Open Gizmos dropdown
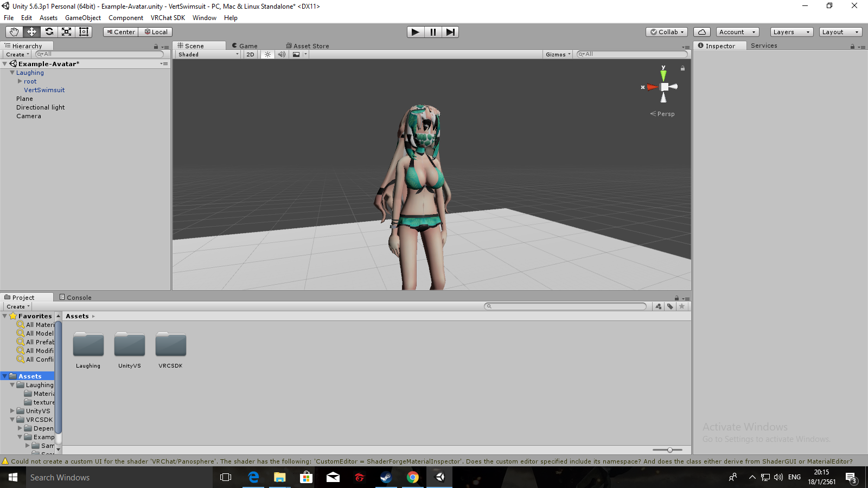This screenshot has width=868, height=488. pos(558,54)
